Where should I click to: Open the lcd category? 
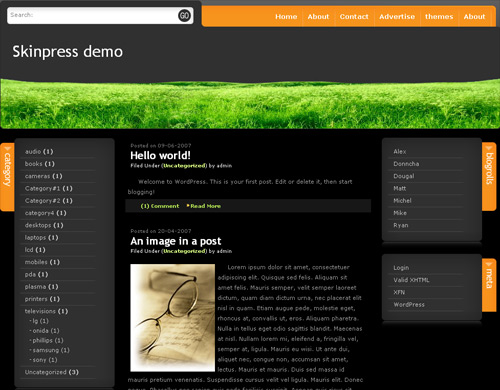[x=29, y=250]
